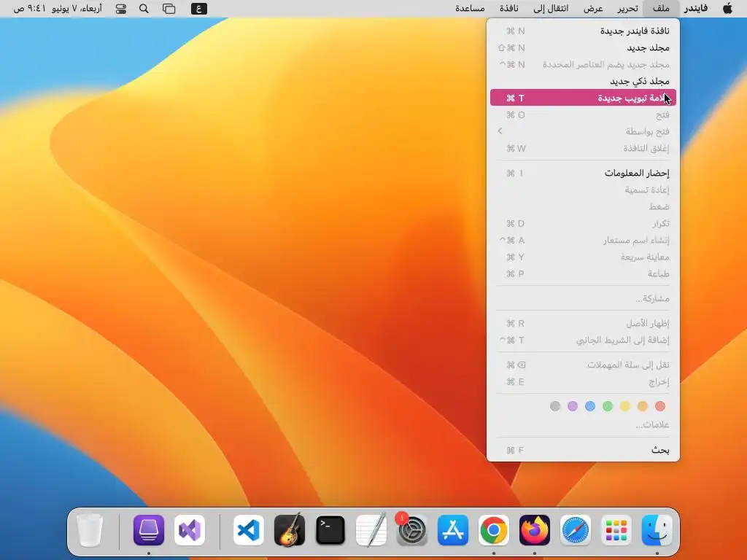Apply the gray tag color

tap(555, 406)
